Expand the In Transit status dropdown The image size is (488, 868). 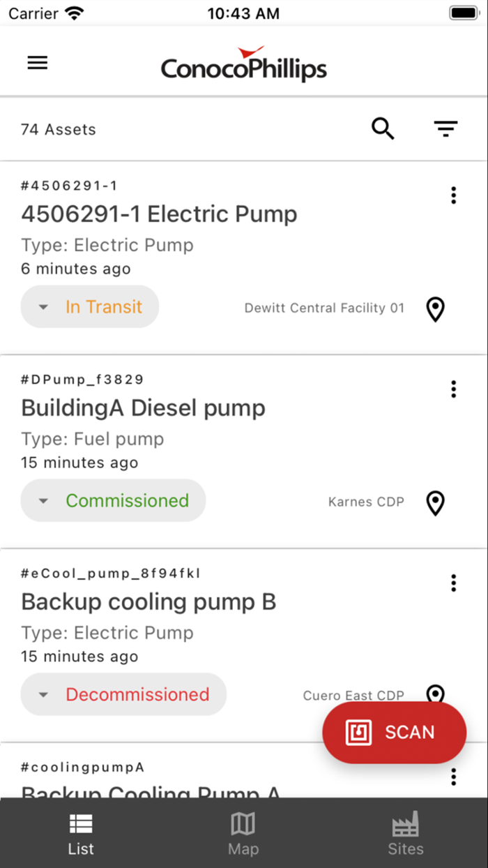click(43, 306)
